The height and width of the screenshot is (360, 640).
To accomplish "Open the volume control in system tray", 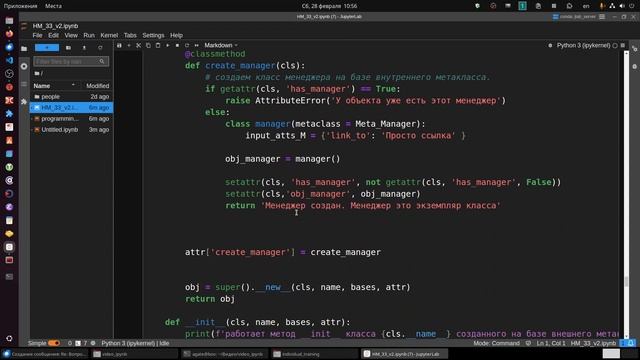I will [x=622, y=6].
